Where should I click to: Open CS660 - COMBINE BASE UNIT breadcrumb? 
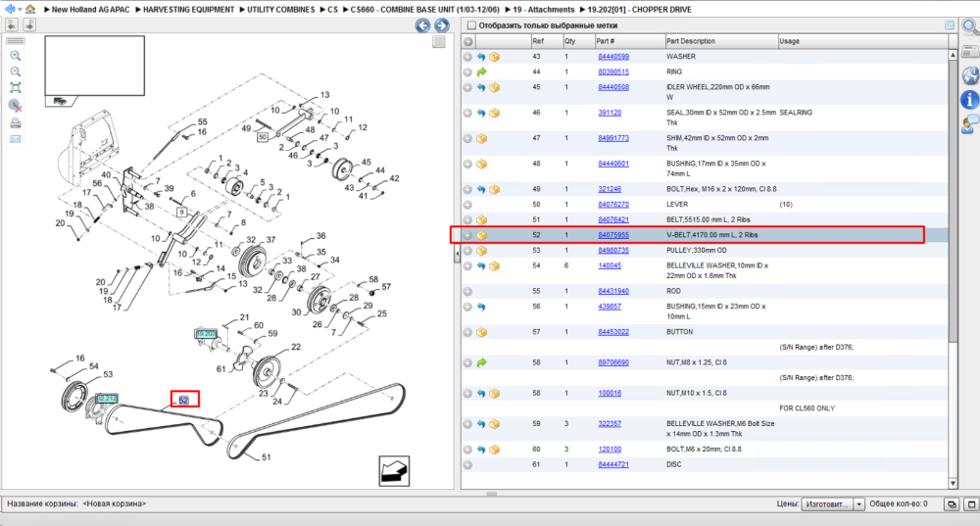pyautogui.click(x=424, y=10)
